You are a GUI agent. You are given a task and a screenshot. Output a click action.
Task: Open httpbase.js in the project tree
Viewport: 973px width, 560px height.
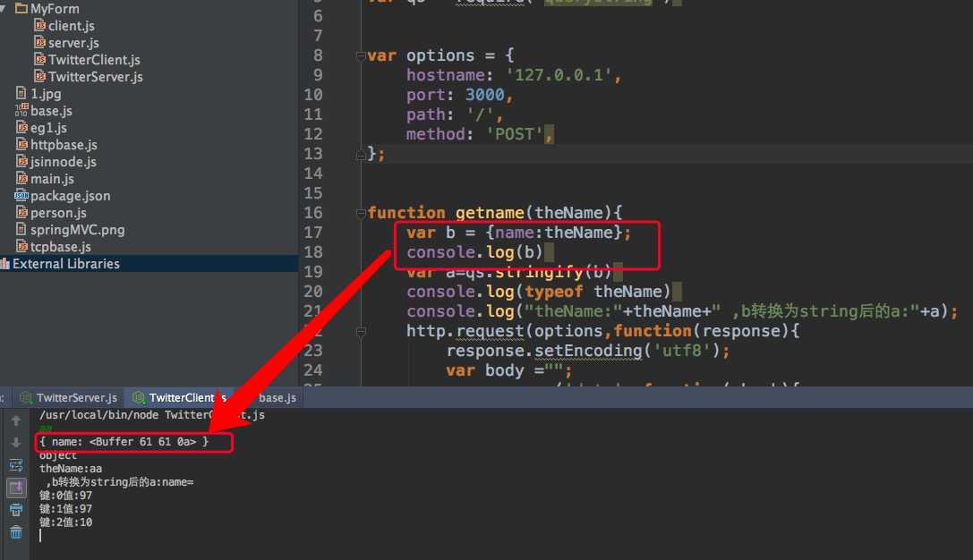[x=64, y=145]
